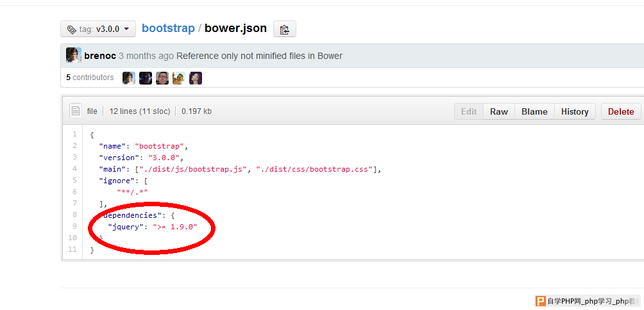Open the bootstrap repository breadcrumb link

(x=169, y=28)
